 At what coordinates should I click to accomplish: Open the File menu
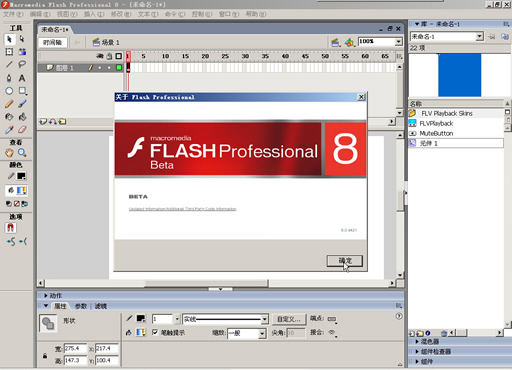pyautogui.click(x=13, y=14)
